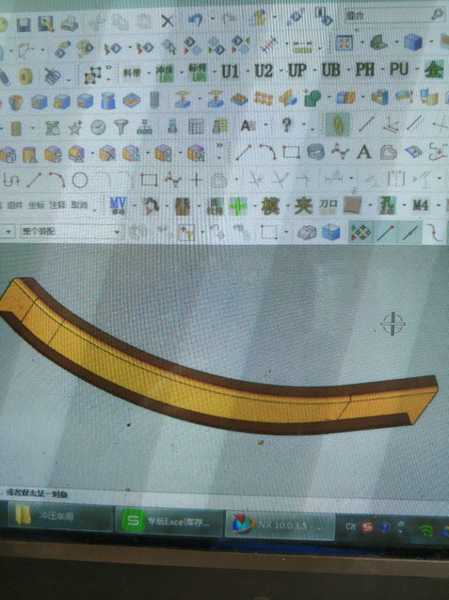Click the spreadsheet grid icon

pos(196,127)
